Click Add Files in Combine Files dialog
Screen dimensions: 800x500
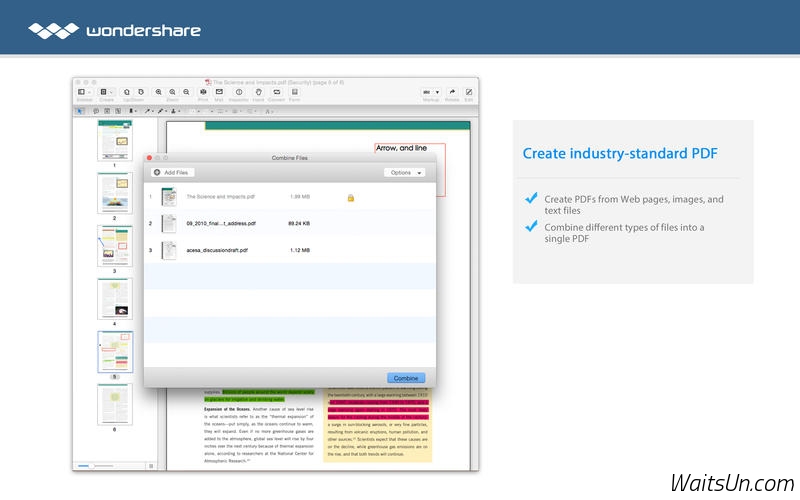pos(172,172)
